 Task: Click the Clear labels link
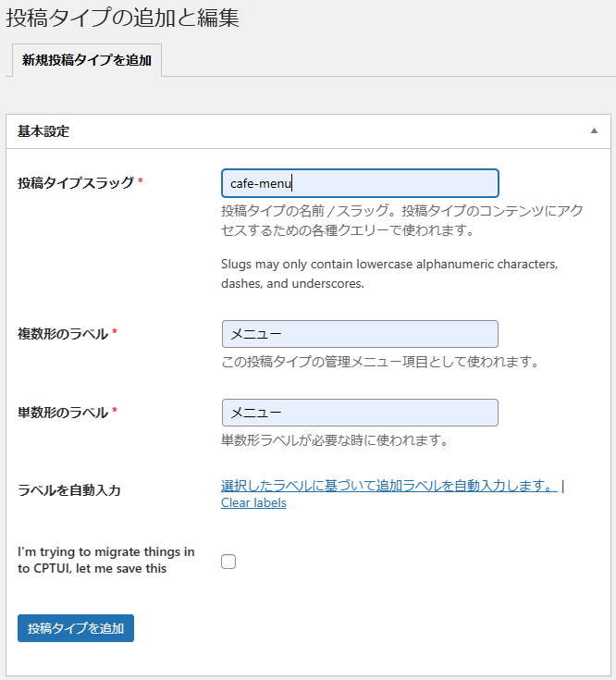pos(253,502)
